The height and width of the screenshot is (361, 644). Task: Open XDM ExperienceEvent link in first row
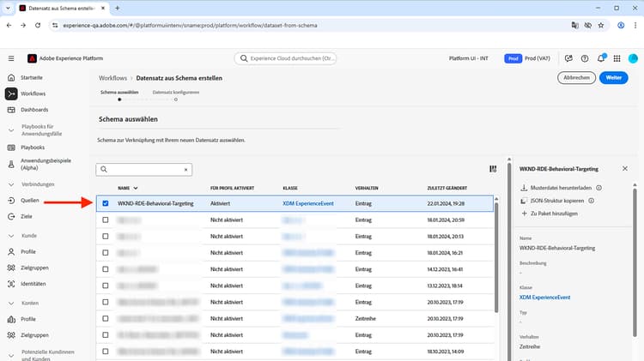(x=308, y=203)
